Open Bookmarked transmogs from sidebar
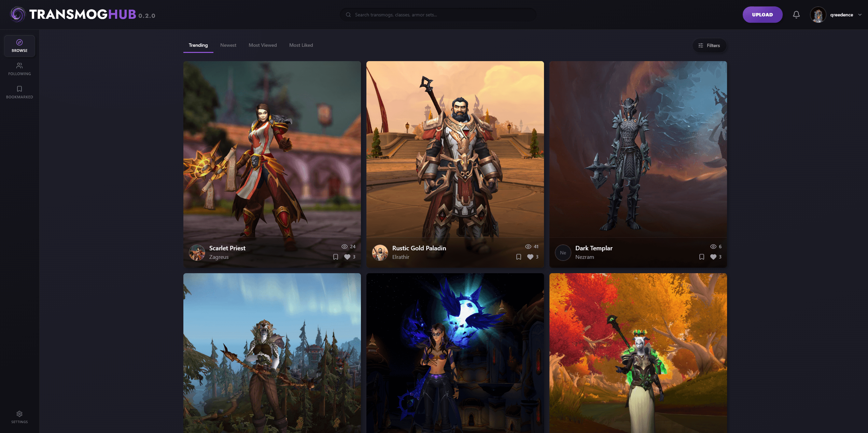 (x=19, y=92)
